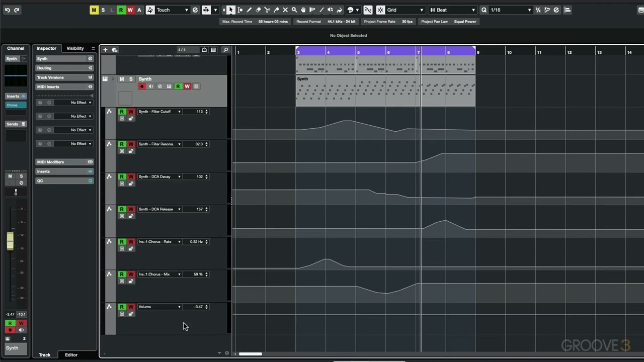This screenshot has height=362, width=644.
Task: Toggle Write automation on Chorus - Mix track
Action: coord(131,275)
